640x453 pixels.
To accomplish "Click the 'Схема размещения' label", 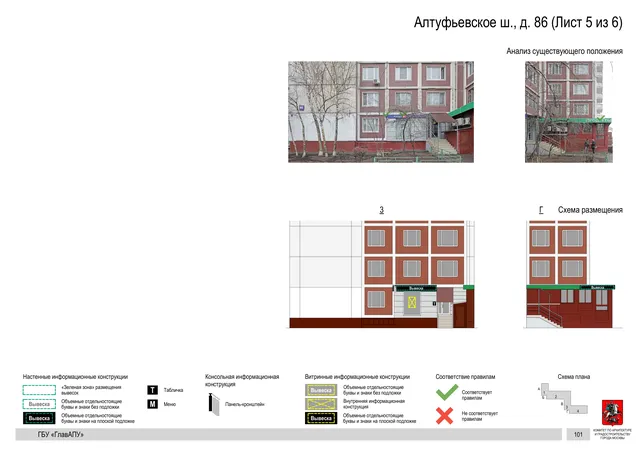I will [x=590, y=210].
